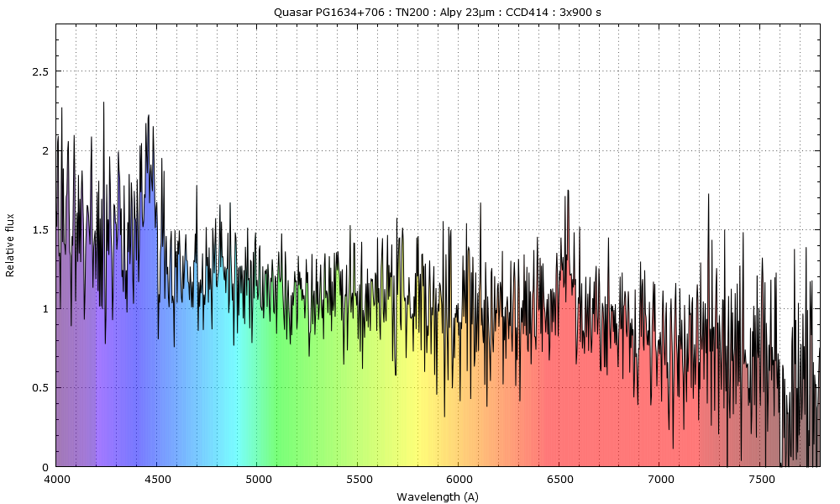Select the "Relative flux" y-axis label
This screenshot has height=504, width=840.
(x=11, y=245)
